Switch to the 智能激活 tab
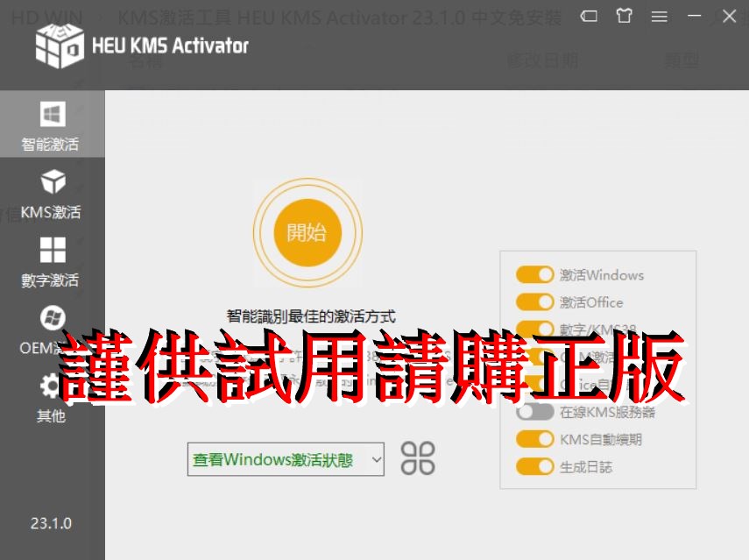Screen dimensions: 749x560 click(52, 124)
